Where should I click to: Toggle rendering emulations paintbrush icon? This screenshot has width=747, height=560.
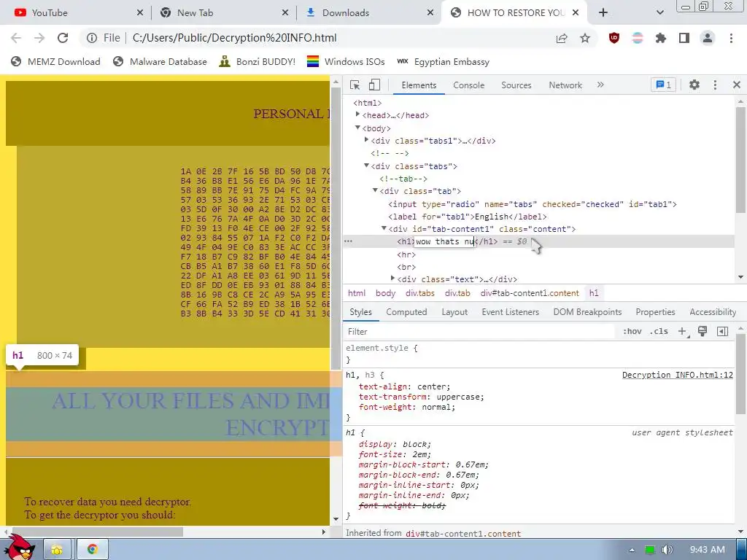(x=703, y=332)
